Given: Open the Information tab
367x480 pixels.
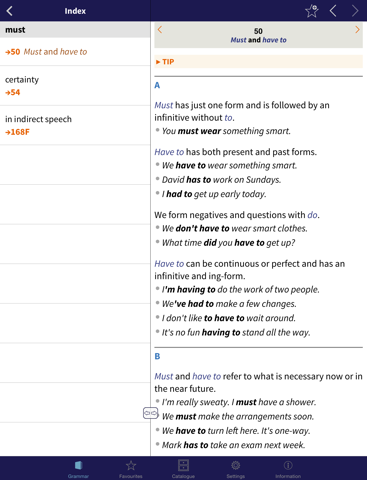Looking at the screenshot, I should [288, 468].
